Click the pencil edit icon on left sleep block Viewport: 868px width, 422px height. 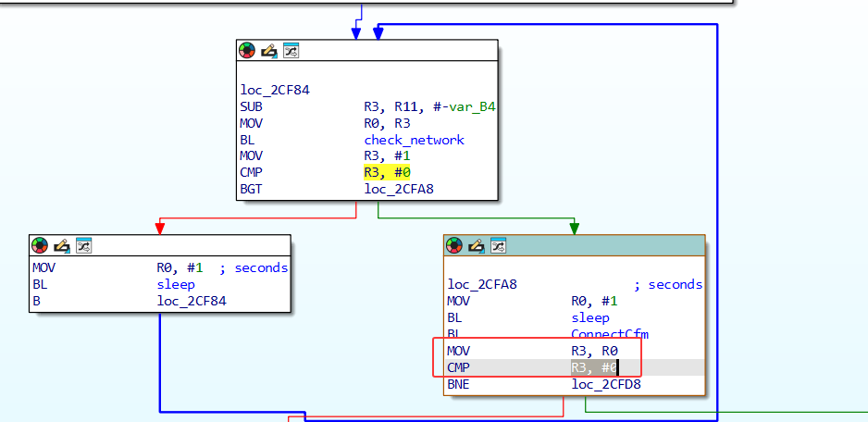[61, 245]
